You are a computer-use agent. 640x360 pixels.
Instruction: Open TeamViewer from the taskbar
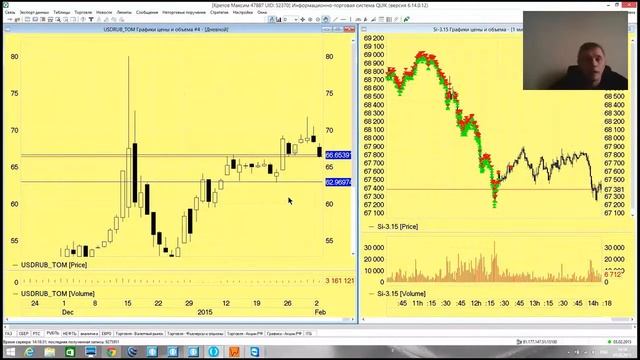[254, 352]
